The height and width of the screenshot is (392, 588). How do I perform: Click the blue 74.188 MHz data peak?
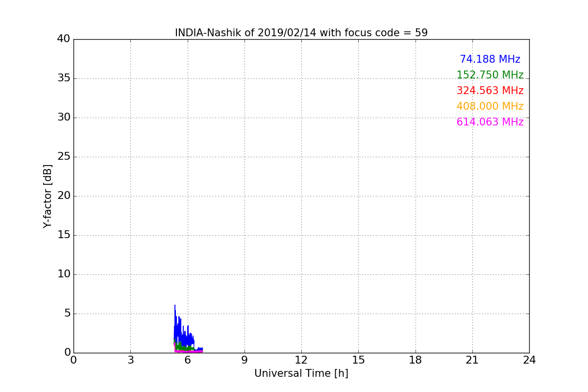point(175,306)
